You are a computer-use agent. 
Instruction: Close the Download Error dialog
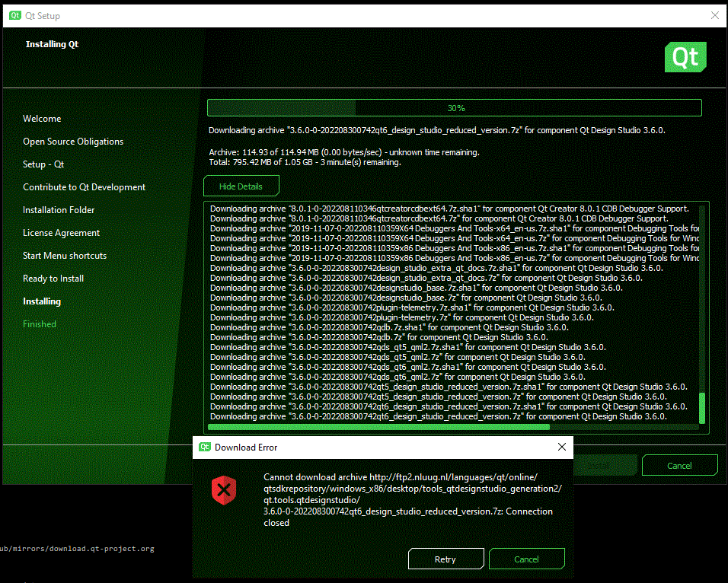(x=562, y=447)
